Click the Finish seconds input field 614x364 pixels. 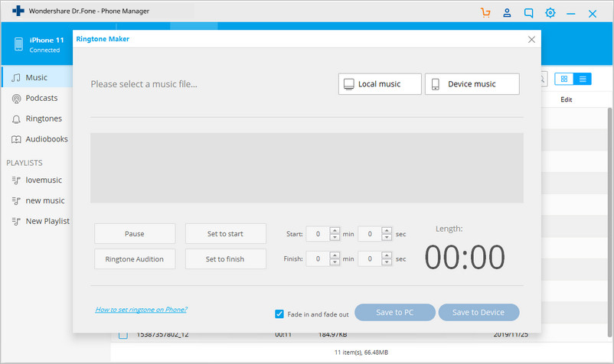pos(370,258)
